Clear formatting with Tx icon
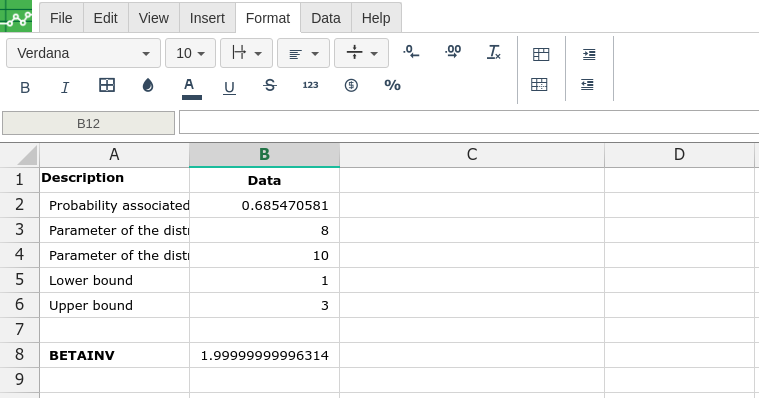The width and height of the screenshot is (759, 398). click(494, 52)
